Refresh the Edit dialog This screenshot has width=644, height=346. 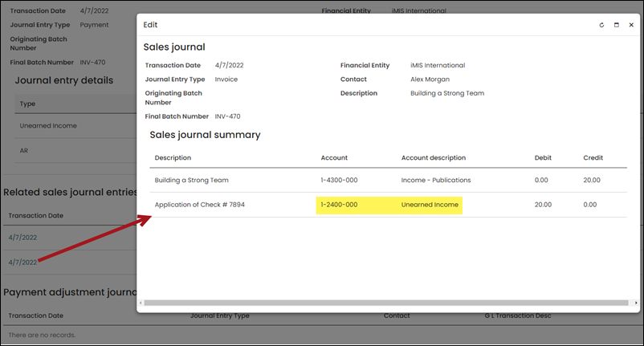point(601,25)
